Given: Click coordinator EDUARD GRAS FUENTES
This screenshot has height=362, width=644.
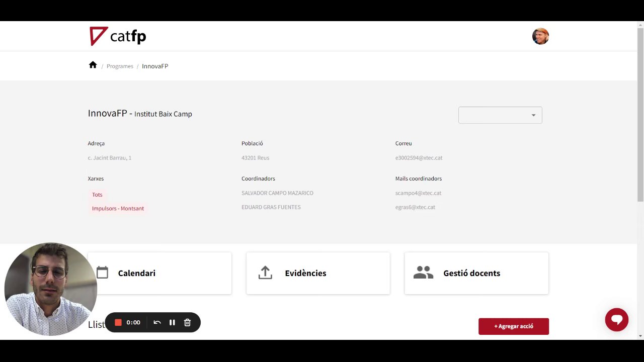Looking at the screenshot, I should 271,207.
